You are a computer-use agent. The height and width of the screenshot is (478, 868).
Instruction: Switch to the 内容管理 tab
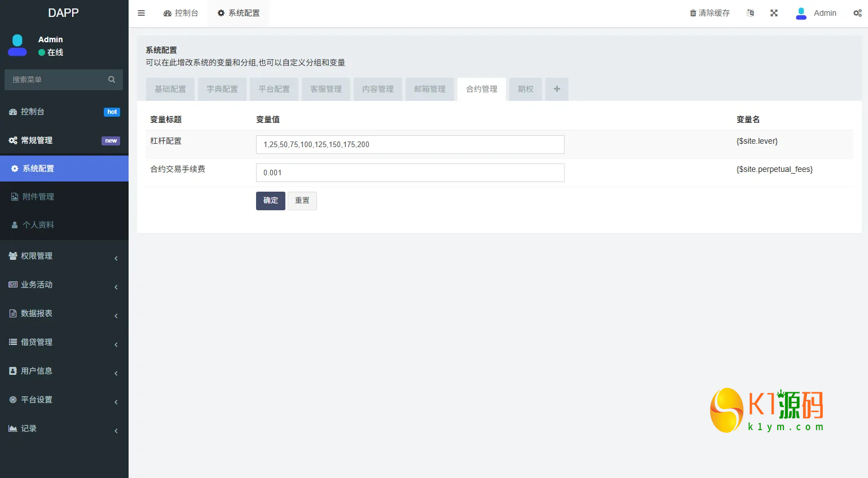[x=378, y=89]
